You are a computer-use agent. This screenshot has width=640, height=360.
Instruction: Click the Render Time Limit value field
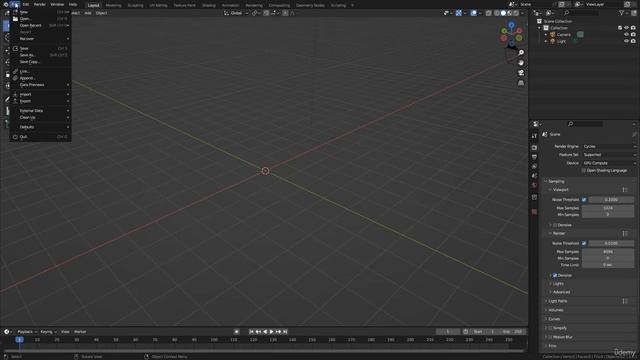point(608,265)
